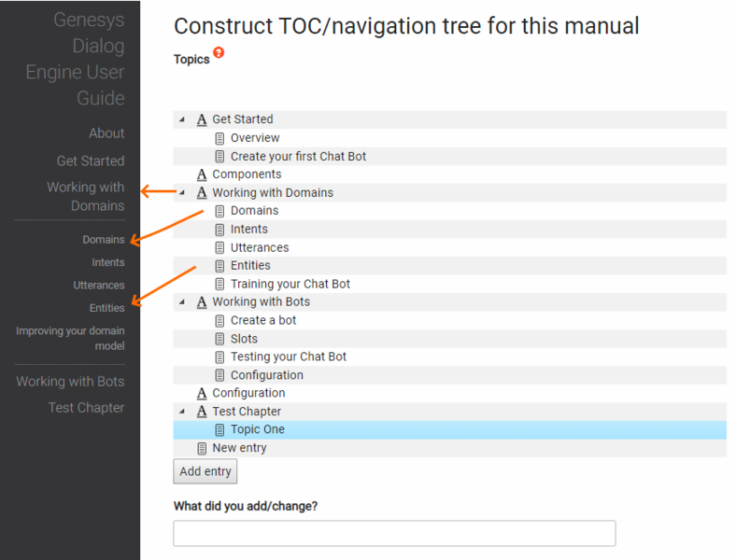This screenshot has width=736, height=560.
Task: Click the chapter icon for Working with Bots
Action: pos(202,302)
